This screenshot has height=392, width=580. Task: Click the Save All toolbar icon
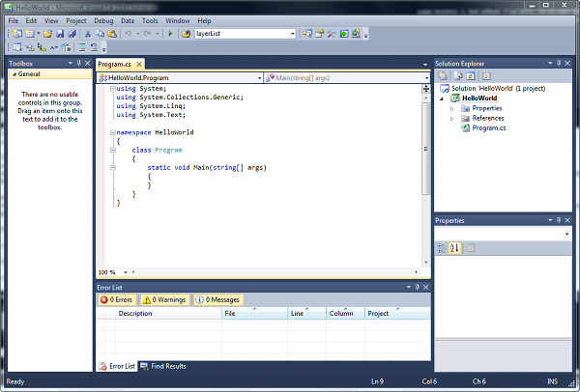(72, 34)
